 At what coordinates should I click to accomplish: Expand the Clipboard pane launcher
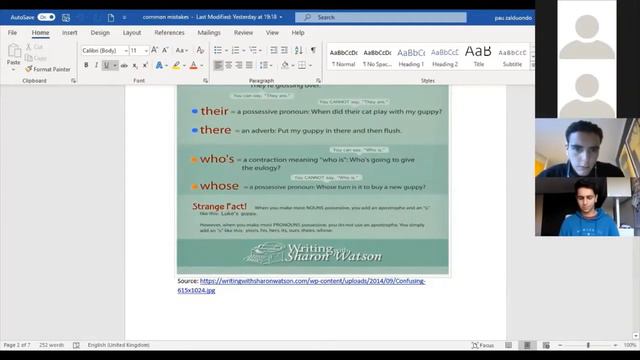click(x=73, y=81)
